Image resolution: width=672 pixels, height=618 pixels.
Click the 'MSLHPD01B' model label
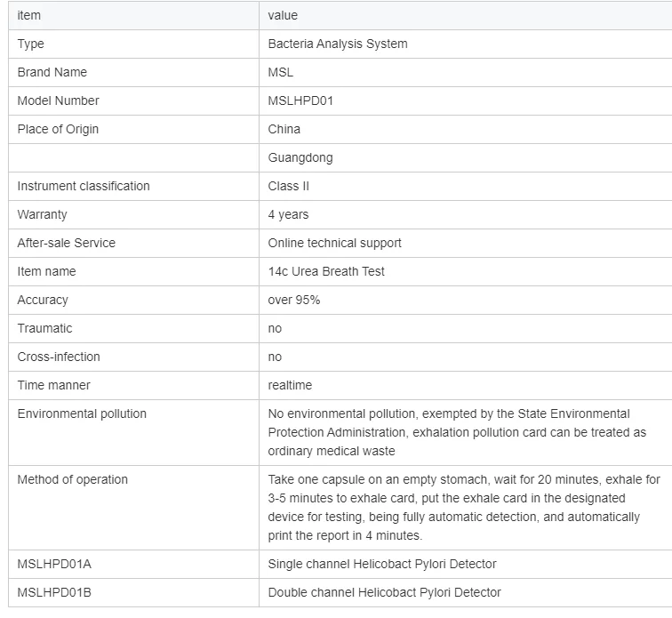tap(54, 593)
